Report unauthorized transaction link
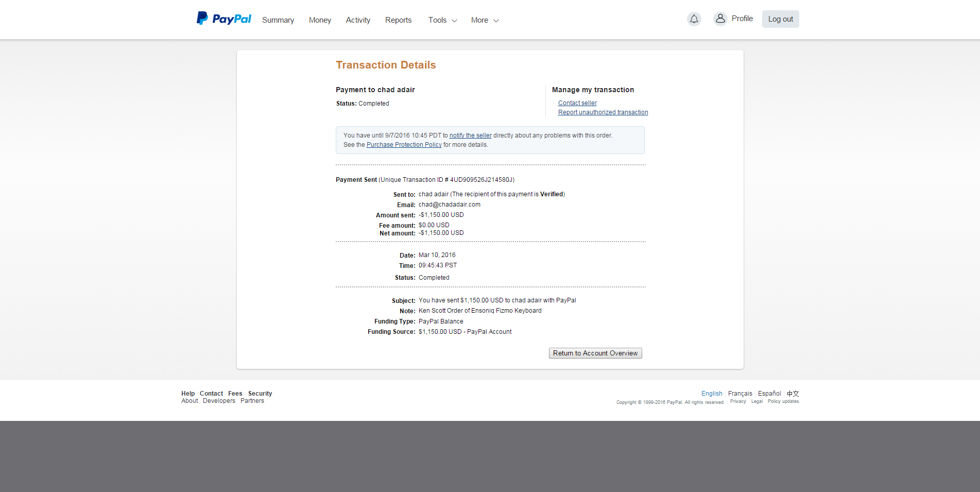Screen dimensions: 980x492 click(603, 112)
